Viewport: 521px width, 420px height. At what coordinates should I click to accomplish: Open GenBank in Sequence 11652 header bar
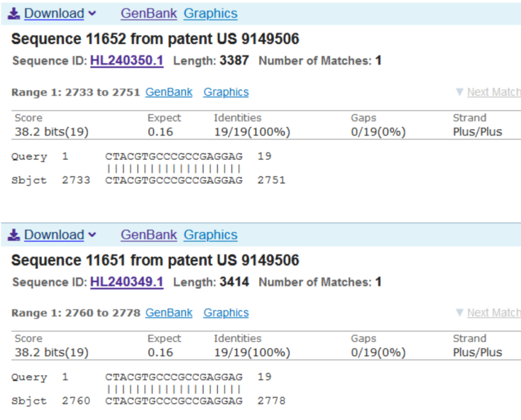[x=149, y=14]
